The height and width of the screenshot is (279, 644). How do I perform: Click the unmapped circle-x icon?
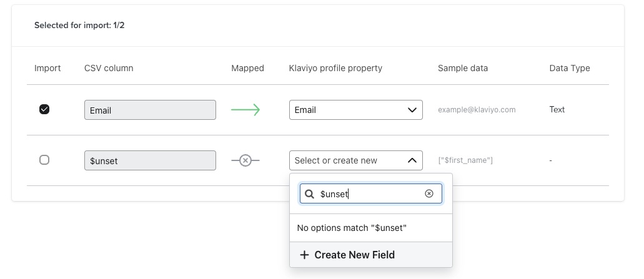(245, 160)
